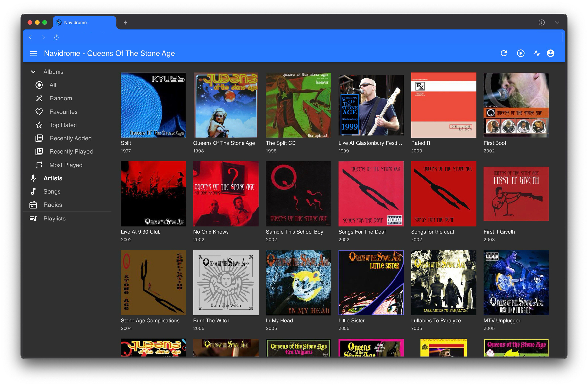Click the browser downloads indicator

pos(541,22)
